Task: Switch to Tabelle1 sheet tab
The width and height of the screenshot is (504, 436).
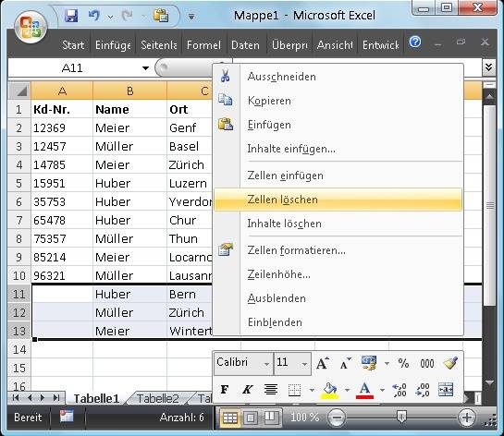Action: [96, 398]
